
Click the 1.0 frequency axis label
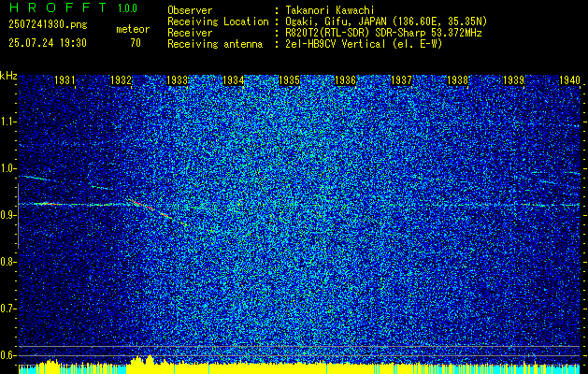7,168
